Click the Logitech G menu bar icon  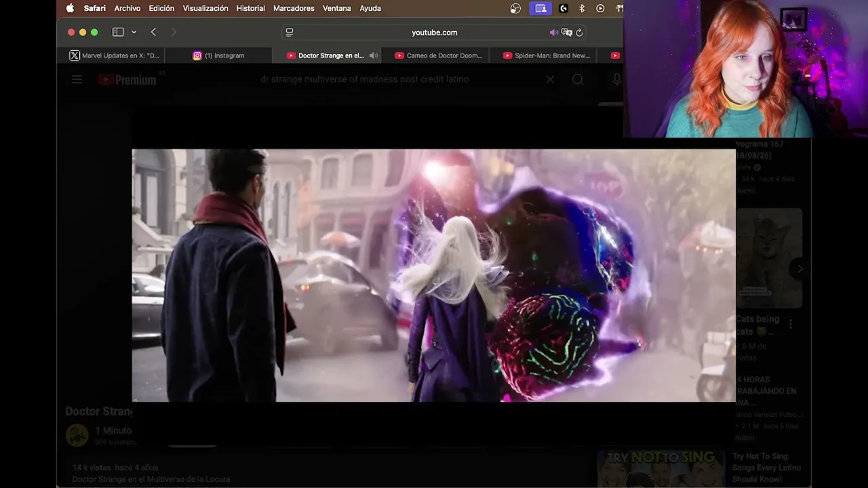point(563,8)
